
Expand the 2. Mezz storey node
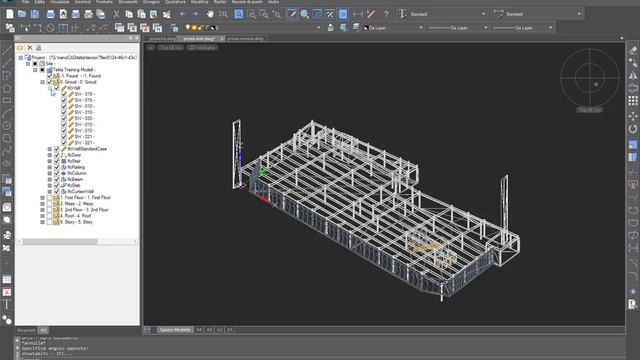tap(42, 204)
